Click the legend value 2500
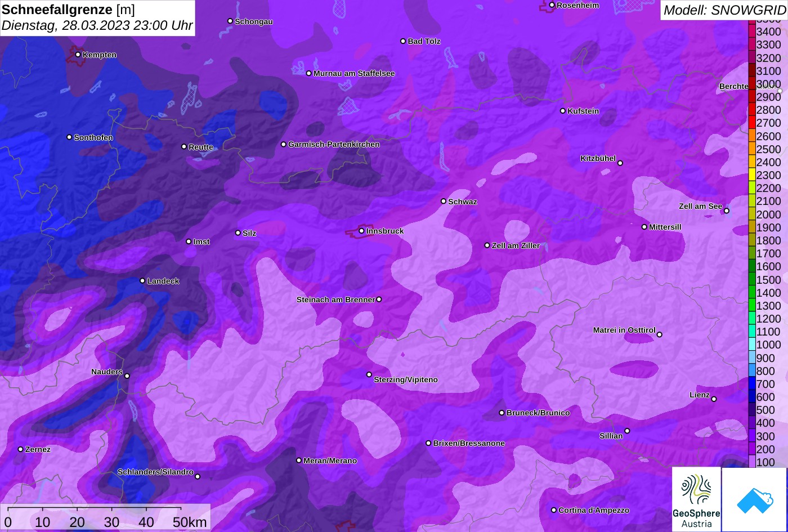The width and height of the screenshot is (788, 532). (769, 149)
